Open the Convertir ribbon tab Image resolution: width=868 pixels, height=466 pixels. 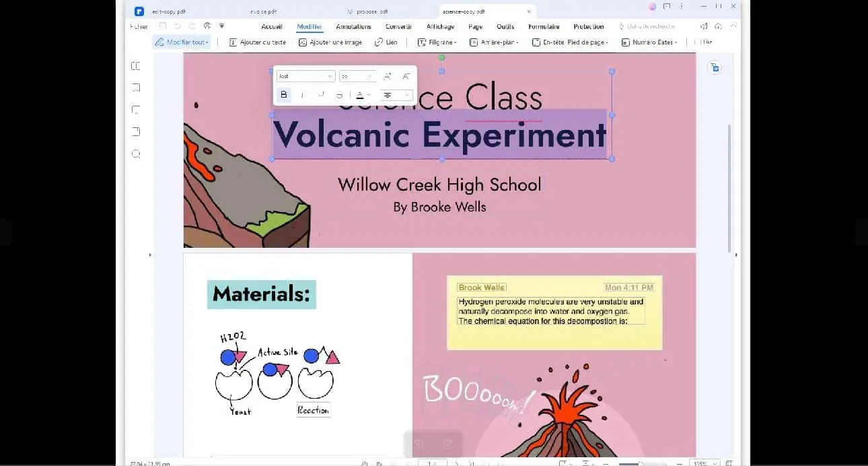(398, 27)
